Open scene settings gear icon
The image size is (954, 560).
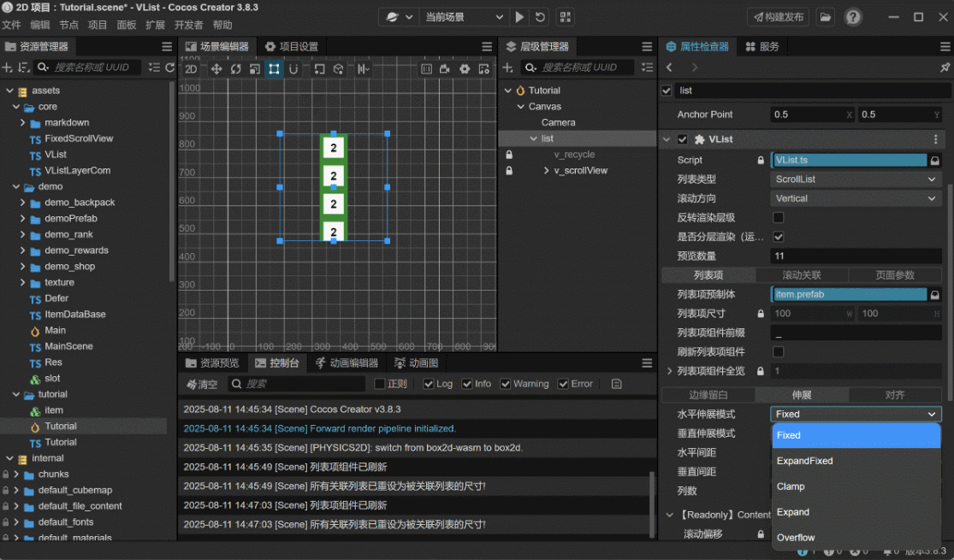(x=465, y=69)
